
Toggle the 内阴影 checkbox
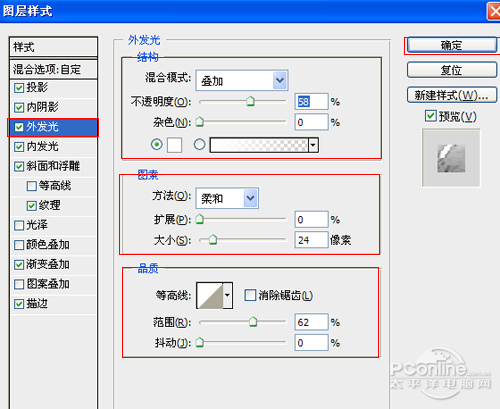tap(19, 107)
